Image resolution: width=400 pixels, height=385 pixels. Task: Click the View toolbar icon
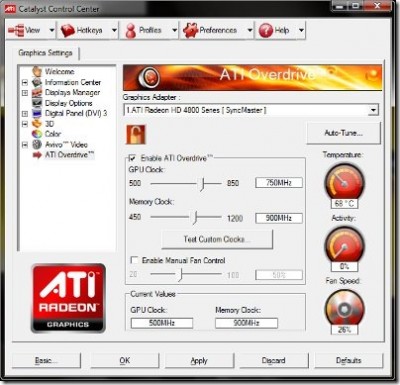[16, 30]
